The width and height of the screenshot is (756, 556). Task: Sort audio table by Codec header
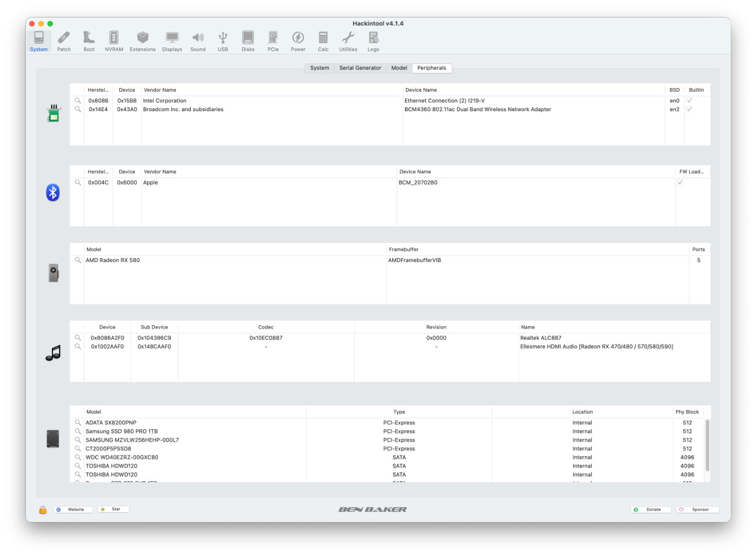pyautogui.click(x=266, y=327)
